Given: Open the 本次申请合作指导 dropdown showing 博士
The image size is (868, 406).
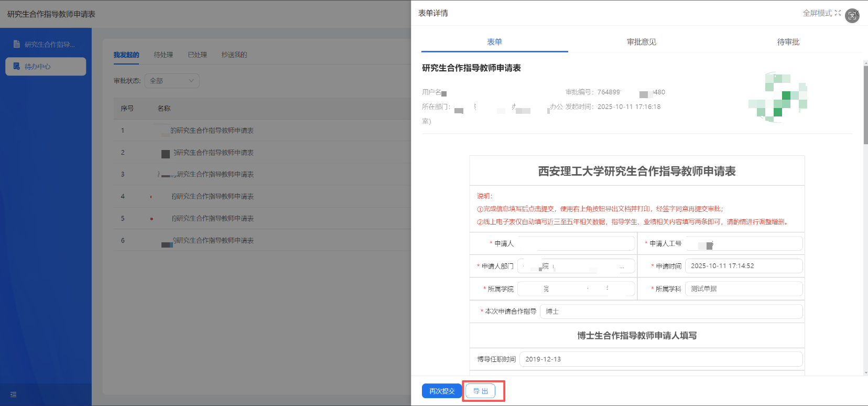Looking at the screenshot, I should pyautogui.click(x=671, y=312).
